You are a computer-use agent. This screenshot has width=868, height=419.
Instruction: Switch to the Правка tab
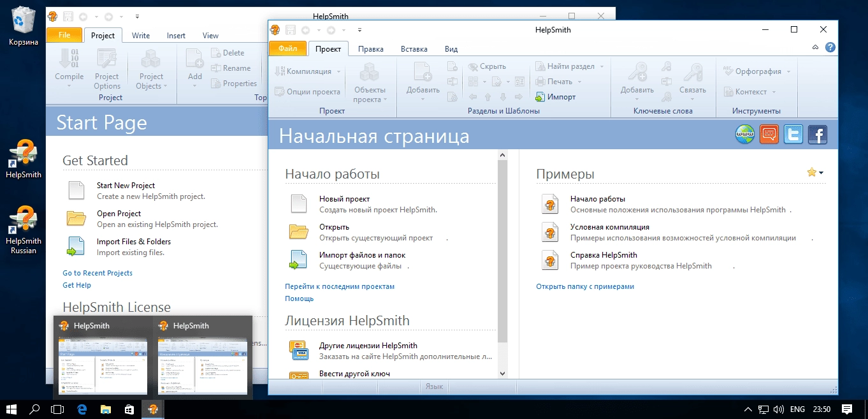pyautogui.click(x=371, y=48)
